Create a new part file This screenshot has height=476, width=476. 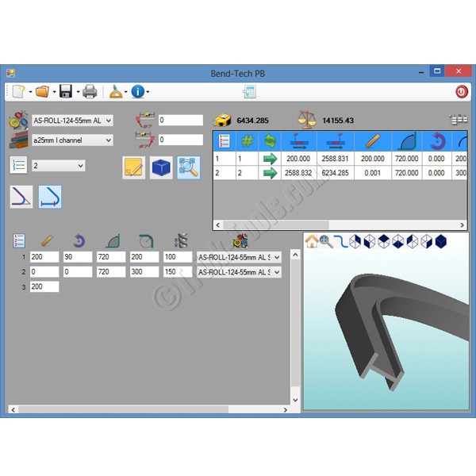(x=18, y=91)
